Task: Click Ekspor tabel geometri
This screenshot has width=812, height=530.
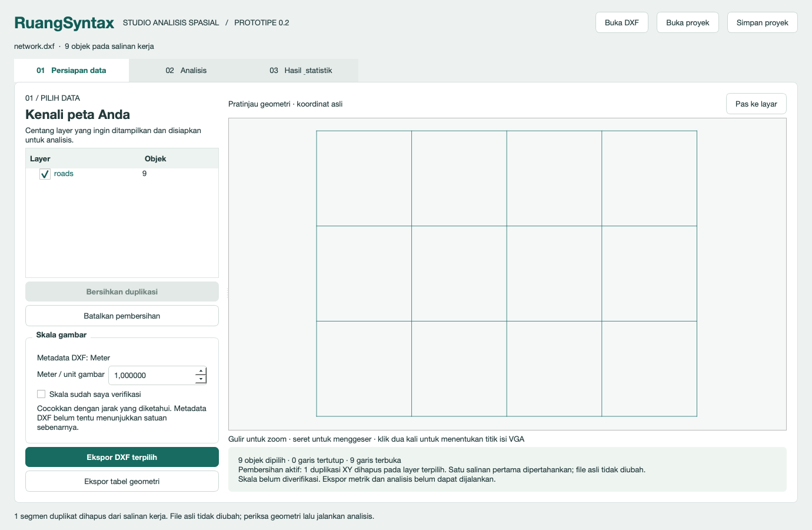Action: (x=122, y=481)
